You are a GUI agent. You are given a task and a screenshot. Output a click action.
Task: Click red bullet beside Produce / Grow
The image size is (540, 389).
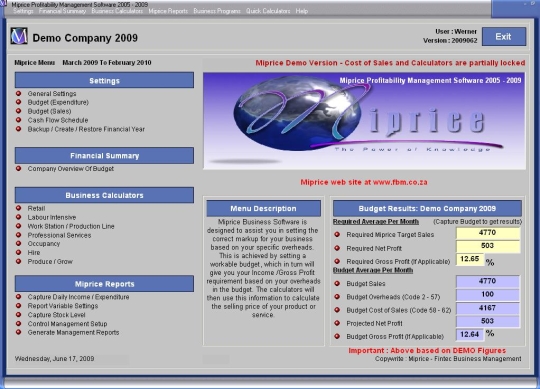19,261
